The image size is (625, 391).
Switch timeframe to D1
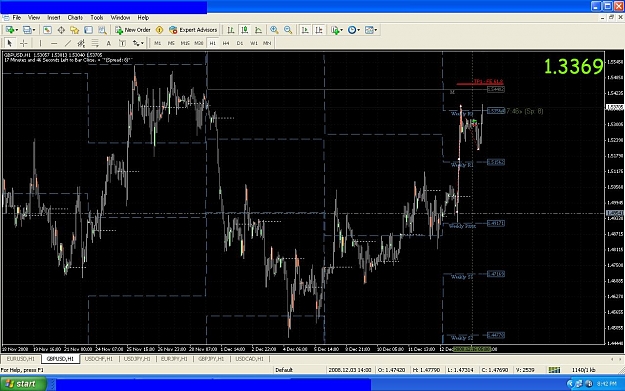(240, 43)
